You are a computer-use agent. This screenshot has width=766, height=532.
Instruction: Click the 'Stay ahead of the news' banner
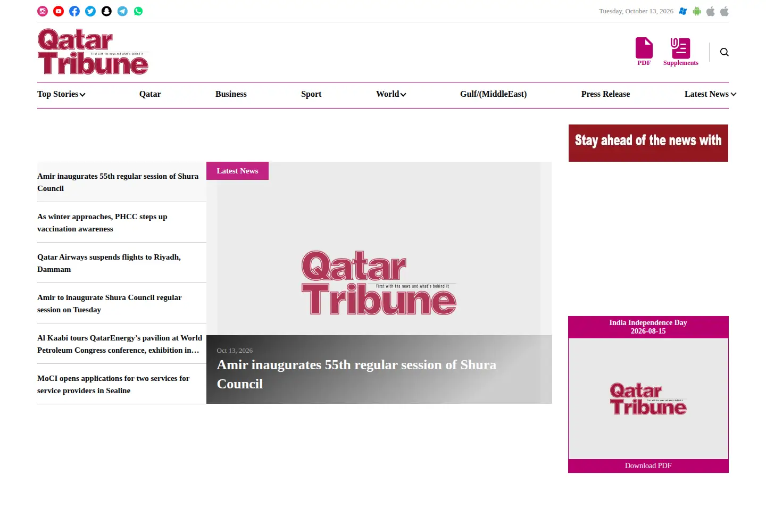coord(648,143)
